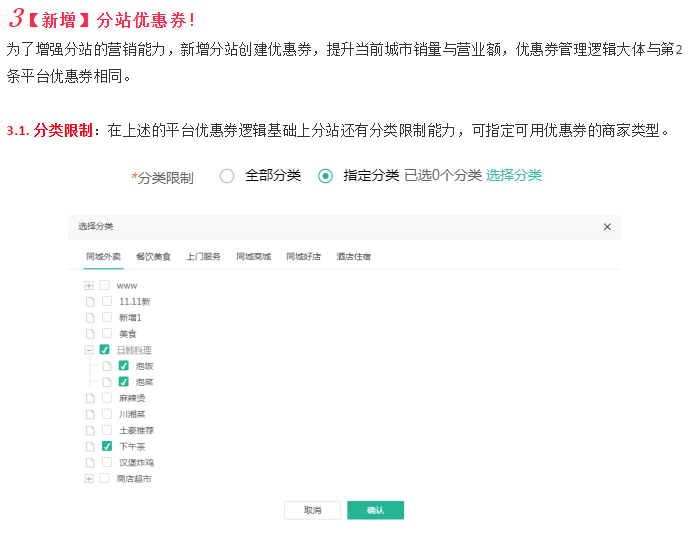Click the file icon beside 泡饭
Viewport: 693px width, 541px height.
click(107, 366)
